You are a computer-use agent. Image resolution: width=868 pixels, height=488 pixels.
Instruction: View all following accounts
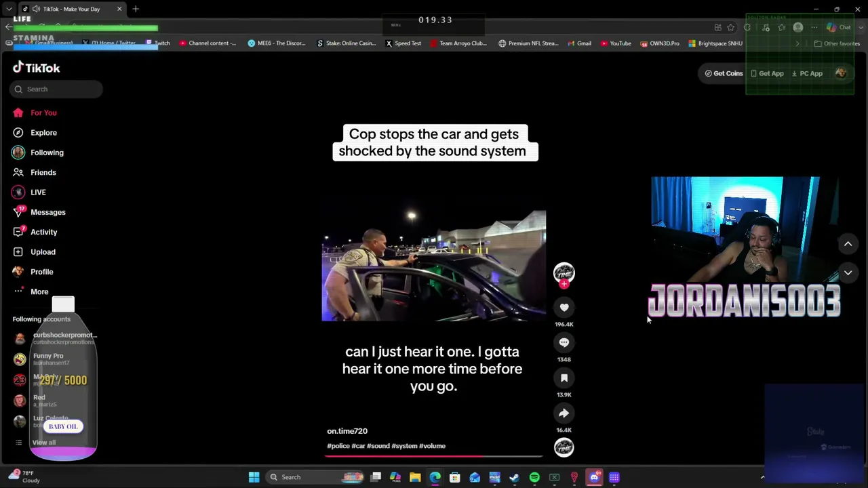point(35,443)
